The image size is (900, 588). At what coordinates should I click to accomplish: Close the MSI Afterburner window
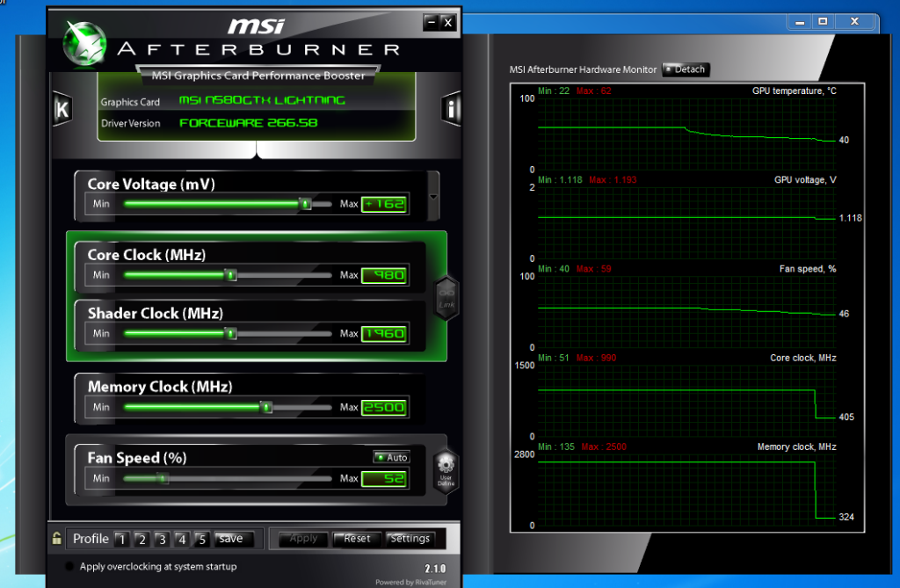tap(447, 22)
